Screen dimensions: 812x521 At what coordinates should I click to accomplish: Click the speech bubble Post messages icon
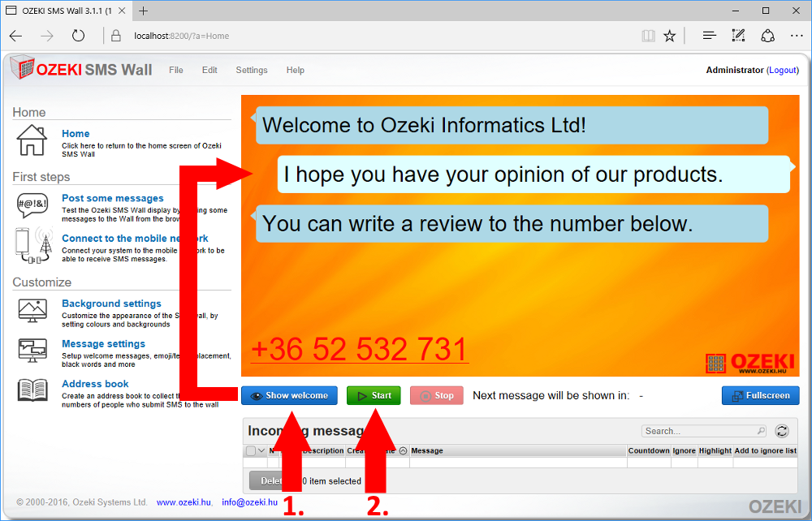click(x=32, y=205)
